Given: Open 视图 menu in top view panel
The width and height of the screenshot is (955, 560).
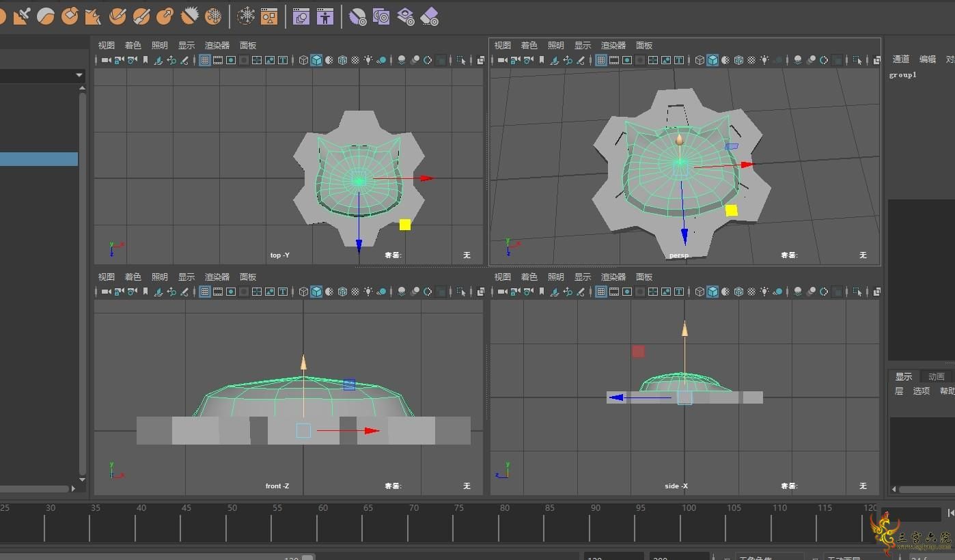Looking at the screenshot, I should pyautogui.click(x=107, y=45).
